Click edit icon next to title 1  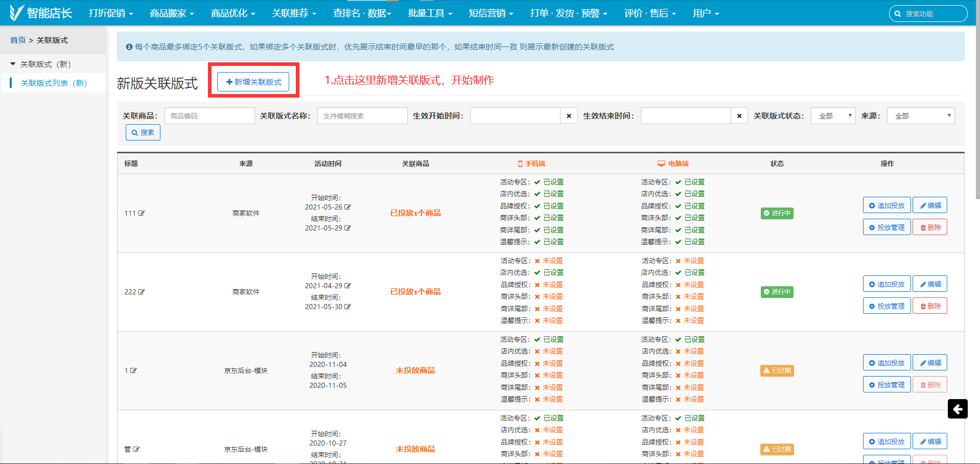(133, 370)
